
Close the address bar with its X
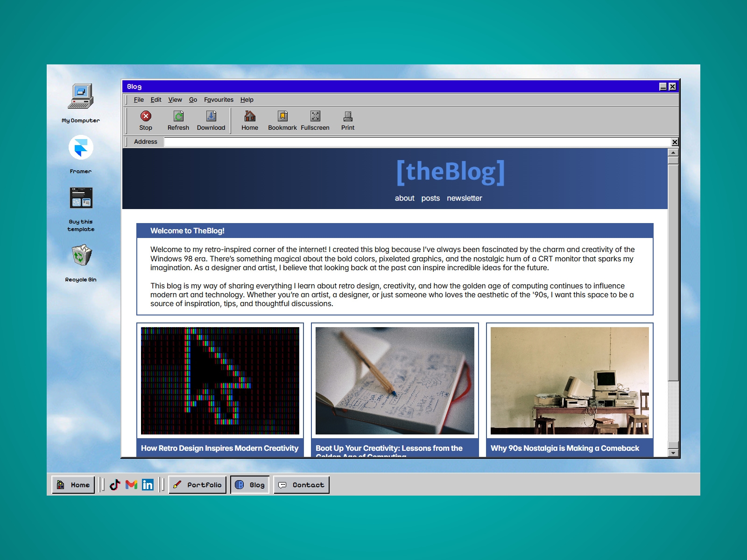coord(675,142)
